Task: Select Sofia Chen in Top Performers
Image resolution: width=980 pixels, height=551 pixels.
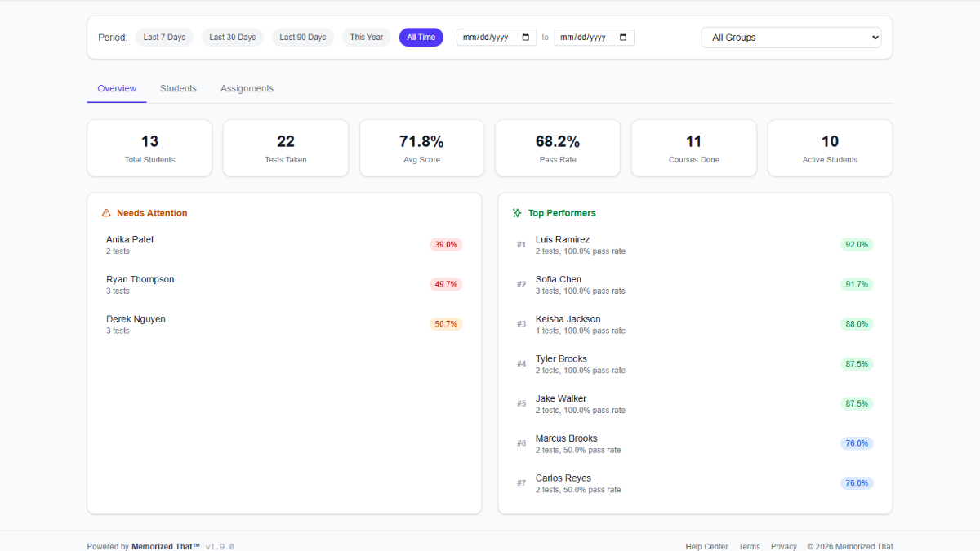Action: point(695,285)
